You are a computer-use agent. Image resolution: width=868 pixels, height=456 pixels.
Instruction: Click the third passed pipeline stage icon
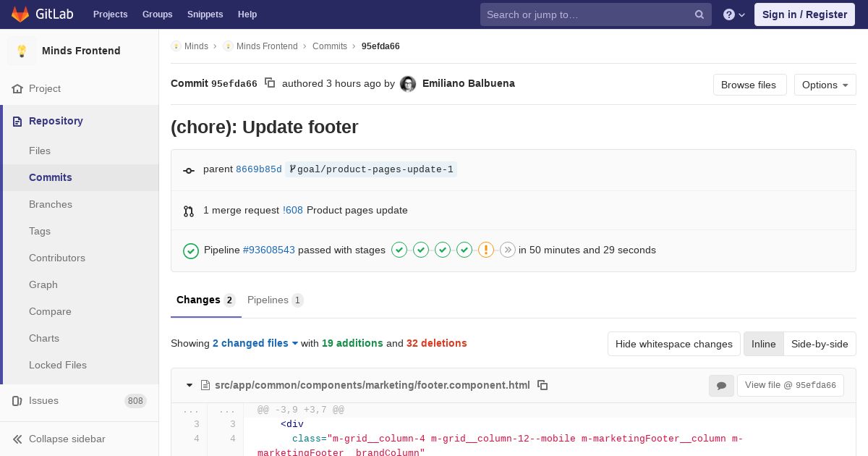(x=443, y=250)
